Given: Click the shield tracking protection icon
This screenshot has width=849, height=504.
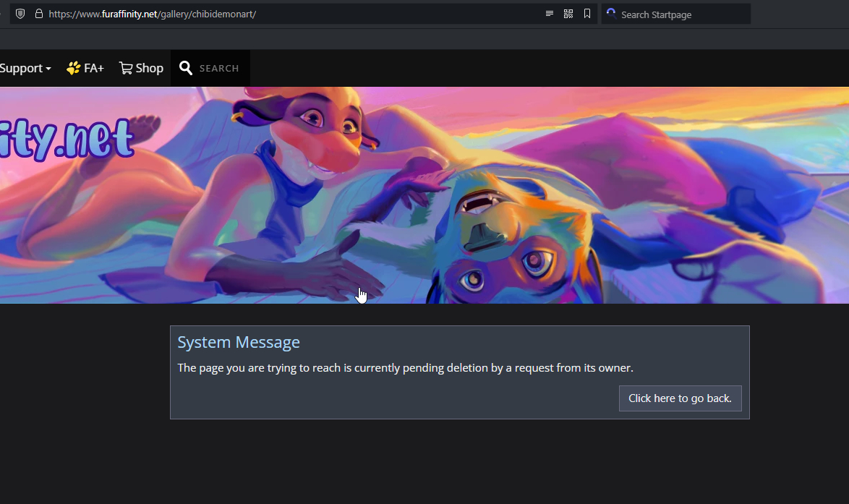Looking at the screenshot, I should click(20, 14).
